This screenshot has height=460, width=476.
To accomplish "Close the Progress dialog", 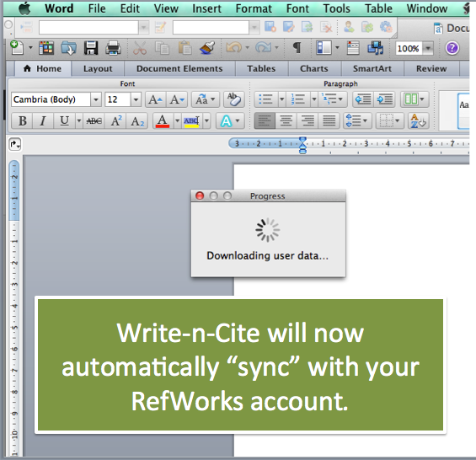I will point(200,195).
